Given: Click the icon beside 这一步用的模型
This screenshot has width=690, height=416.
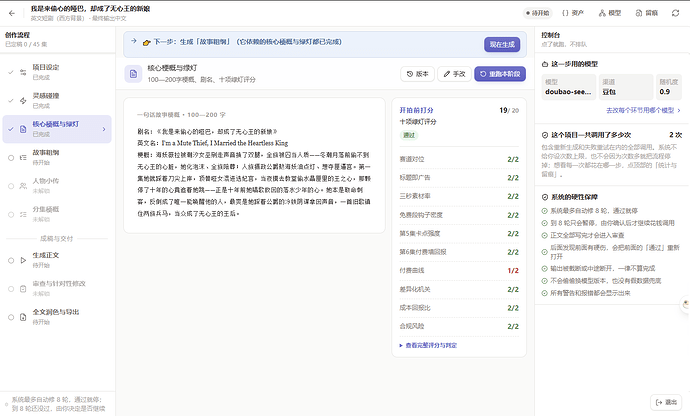Looking at the screenshot, I should tap(545, 64).
